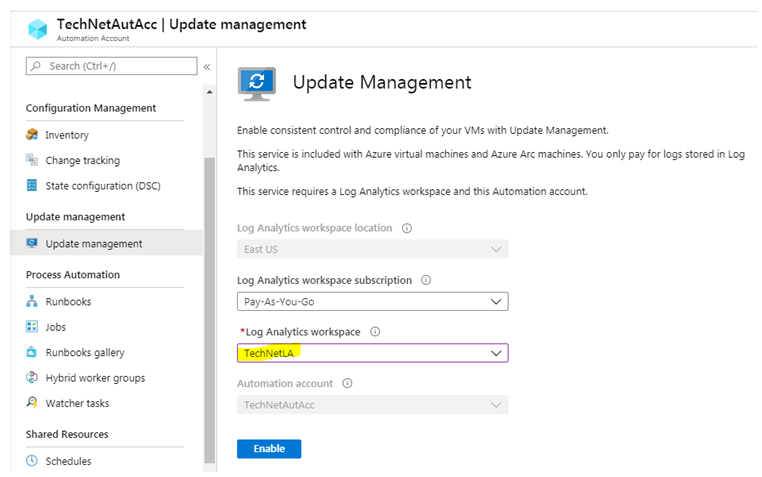Open the Pay-As-You-Go subscription dropdown
The image size is (762, 477).
373,301
